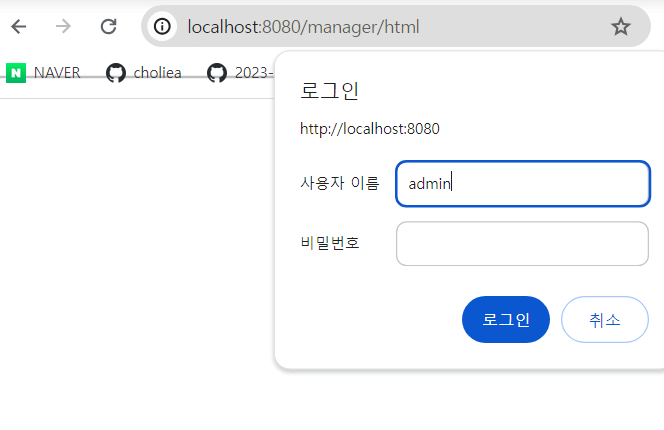Viewport: 664px width, 430px height.
Task: Click the browser forward arrow
Action: pos(64,27)
